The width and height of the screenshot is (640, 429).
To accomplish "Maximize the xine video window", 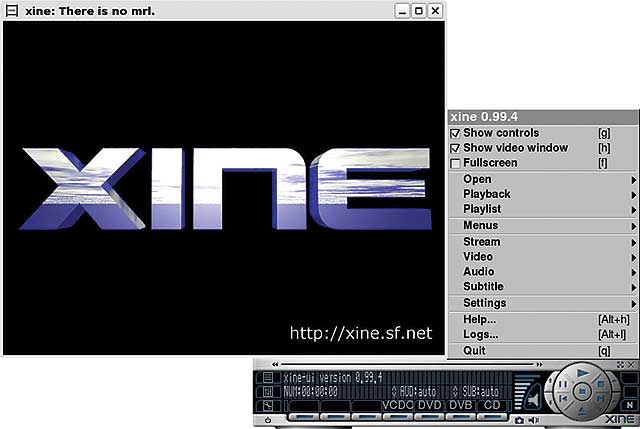I will (419, 11).
